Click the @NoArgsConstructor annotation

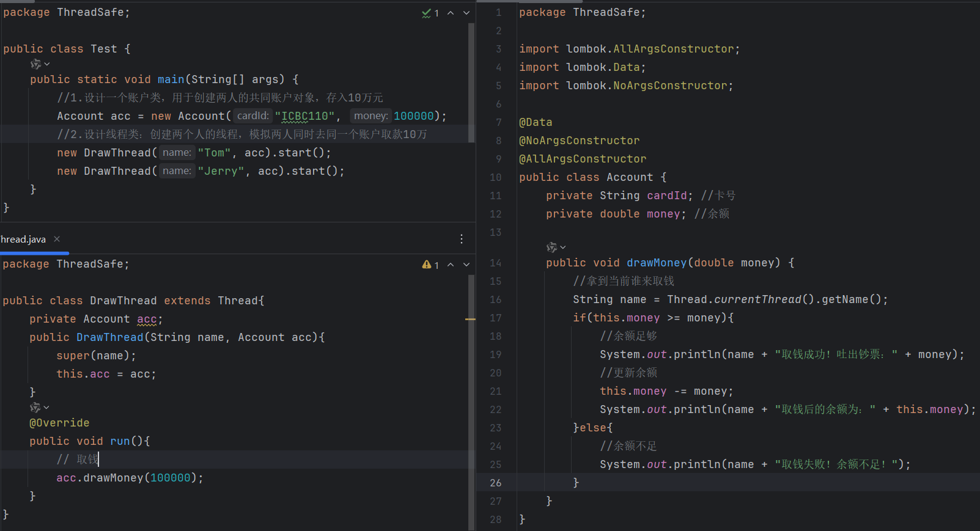(580, 141)
